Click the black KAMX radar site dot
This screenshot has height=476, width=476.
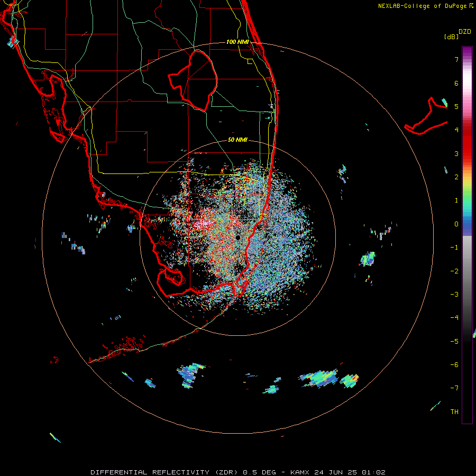tap(238, 237)
